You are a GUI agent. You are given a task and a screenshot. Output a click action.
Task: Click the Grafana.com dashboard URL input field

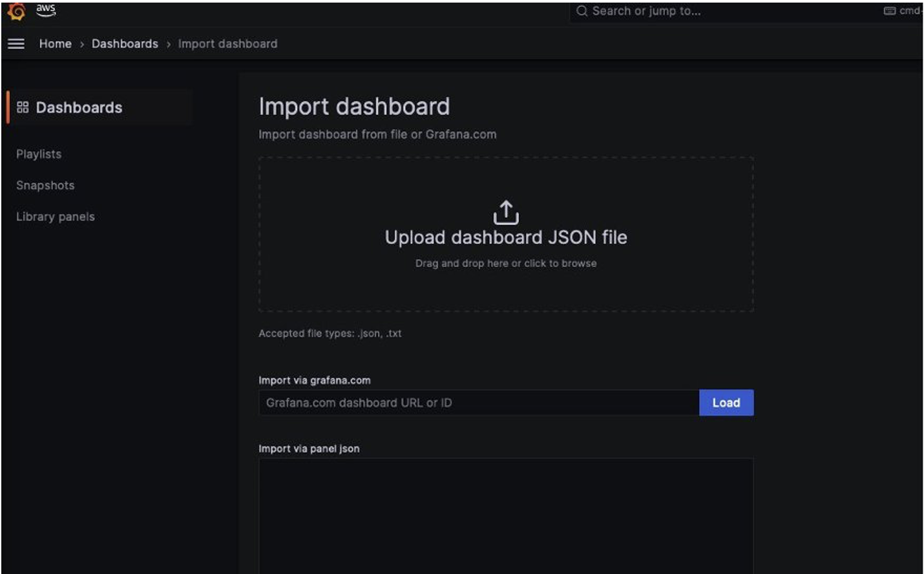click(452, 402)
